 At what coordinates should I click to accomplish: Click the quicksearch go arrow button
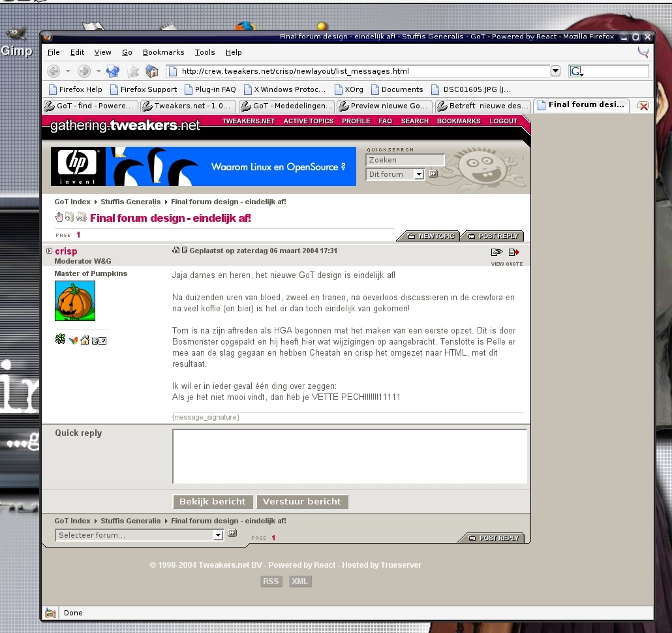coord(433,174)
